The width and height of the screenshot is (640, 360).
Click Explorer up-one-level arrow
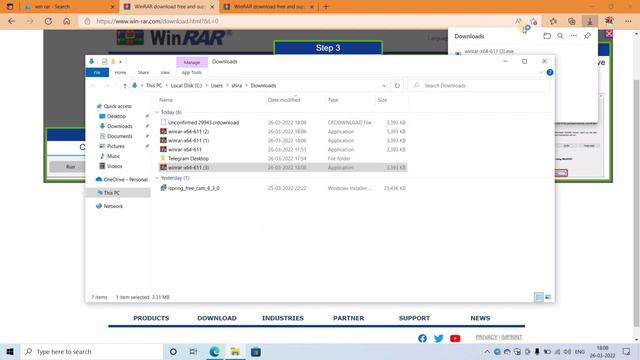[124, 86]
